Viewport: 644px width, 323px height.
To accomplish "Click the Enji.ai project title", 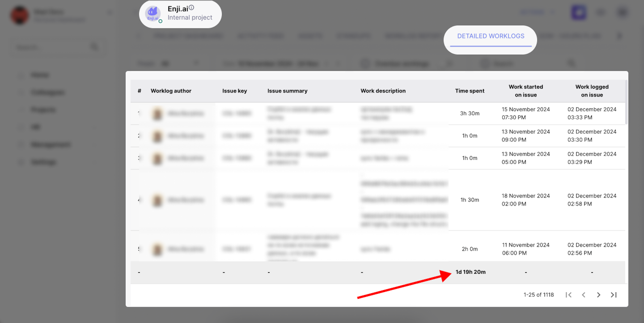I will [178, 9].
